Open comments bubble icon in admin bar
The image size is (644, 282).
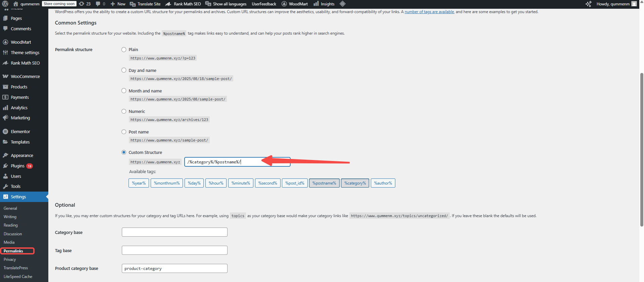[98, 4]
